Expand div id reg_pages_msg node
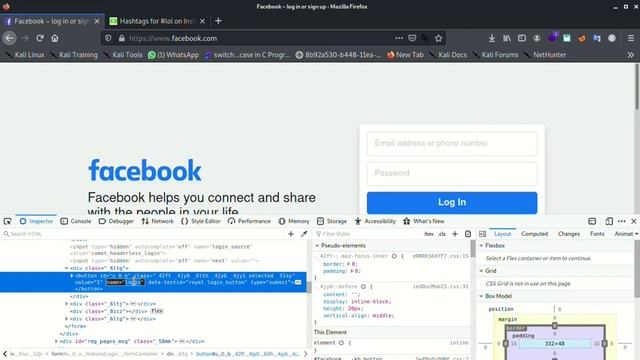The image size is (640, 360). pyautogui.click(x=56, y=341)
